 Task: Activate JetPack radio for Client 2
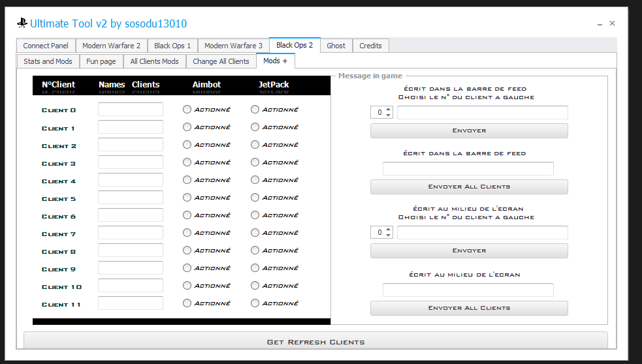(x=255, y=144)
